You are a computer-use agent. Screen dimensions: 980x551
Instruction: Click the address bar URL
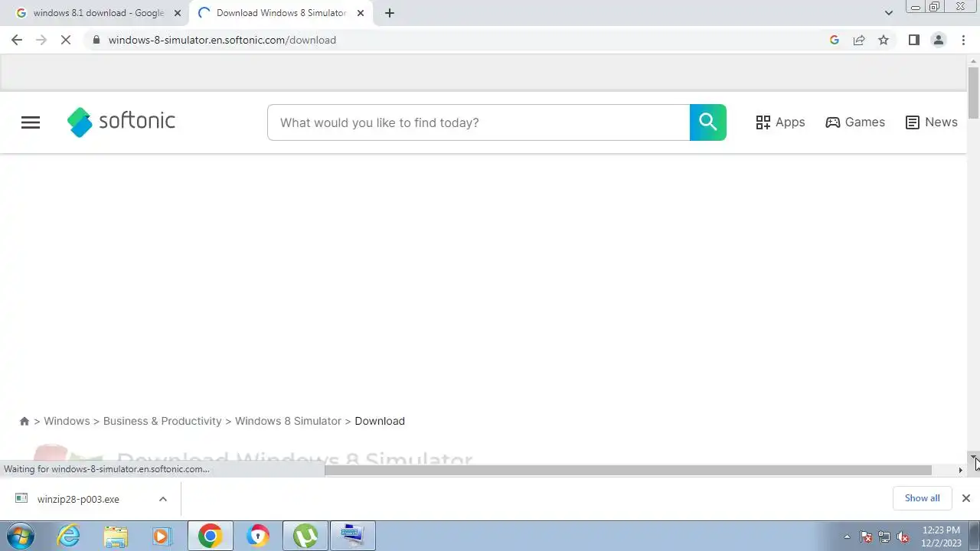tap(222, 40)
